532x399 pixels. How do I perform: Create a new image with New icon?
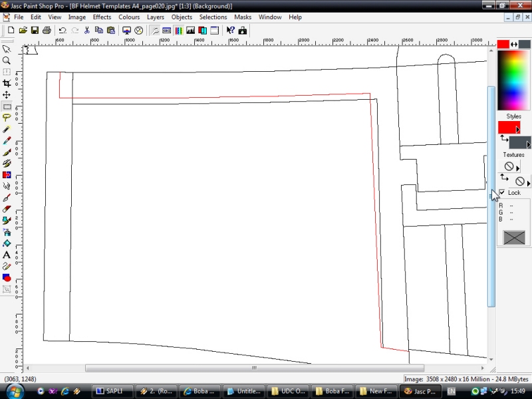click(x=11, y=31)
